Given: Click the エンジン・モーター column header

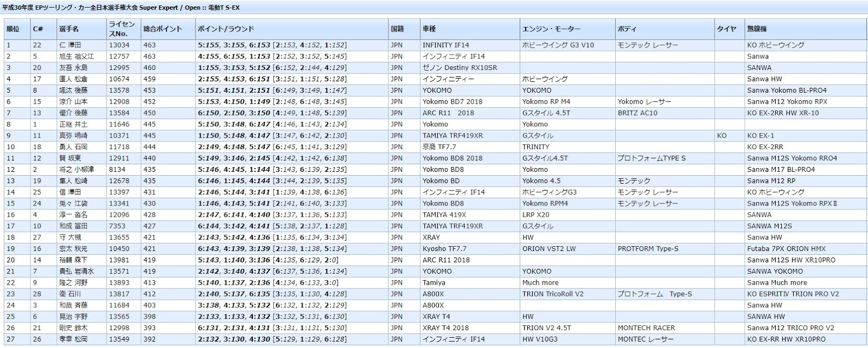Looking at the screenshot, I should [567, 29].
